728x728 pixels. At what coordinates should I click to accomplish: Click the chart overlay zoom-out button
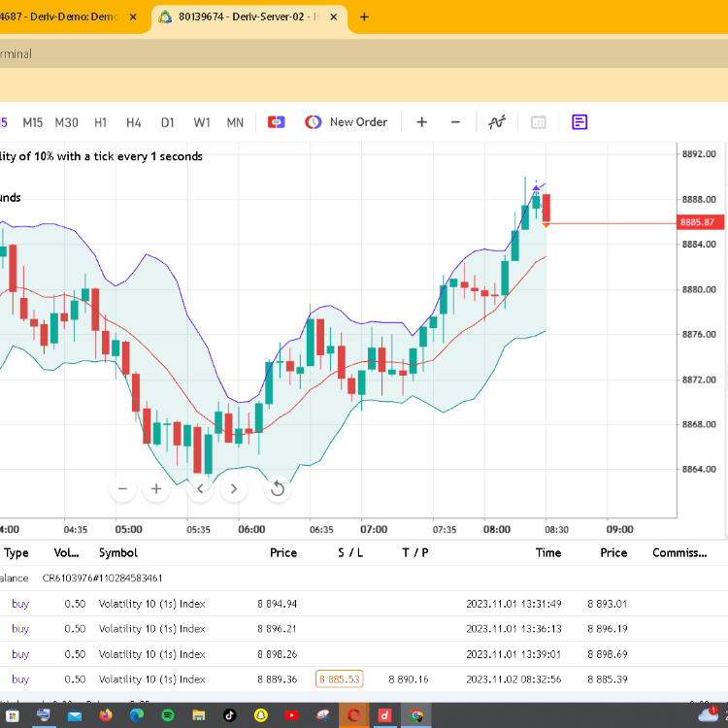point(122,489)
